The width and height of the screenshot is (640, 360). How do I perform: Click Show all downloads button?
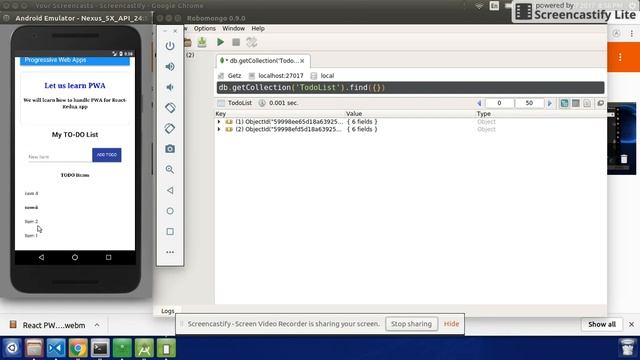coord(602,324)
